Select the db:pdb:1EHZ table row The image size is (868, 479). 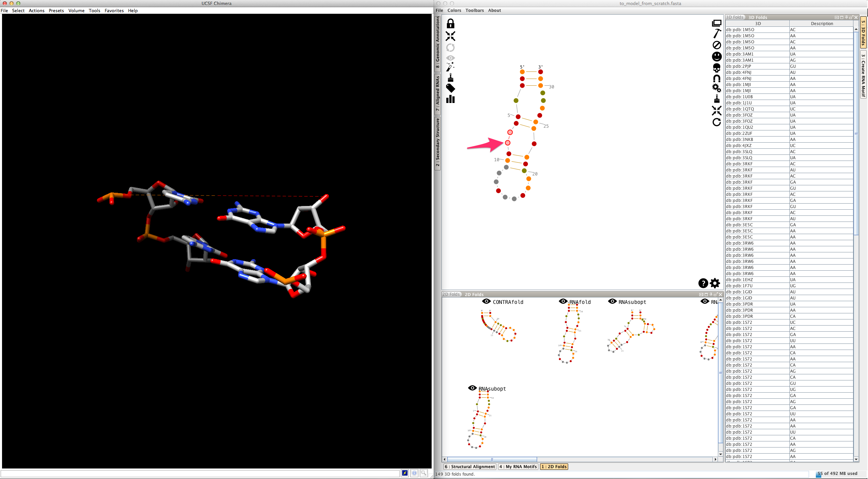coord(789,280)
